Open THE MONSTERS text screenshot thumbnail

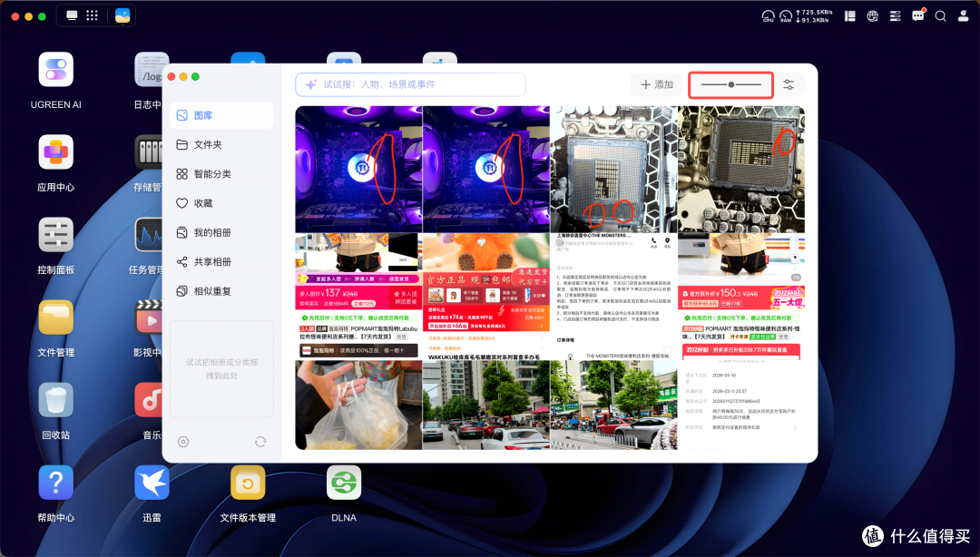(613, 297)
